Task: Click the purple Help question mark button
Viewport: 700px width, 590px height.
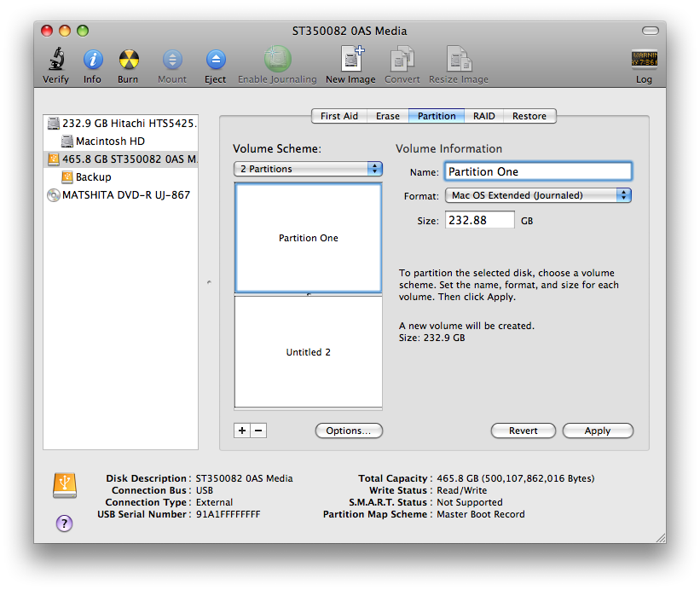Action: tap(65, 523)
